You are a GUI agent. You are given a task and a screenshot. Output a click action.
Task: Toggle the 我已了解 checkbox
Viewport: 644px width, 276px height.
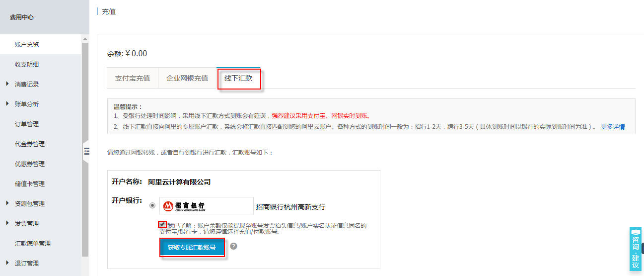pos(162,224)
